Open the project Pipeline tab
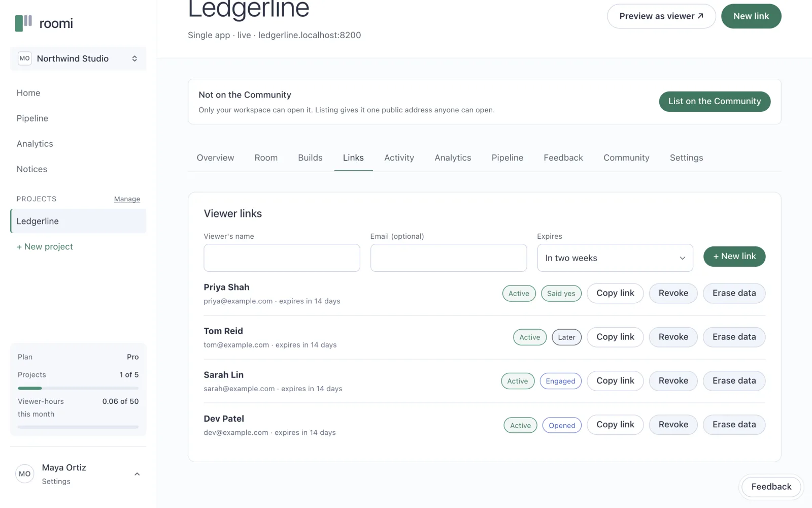812x508 pixels. click(x=507, y=157)
